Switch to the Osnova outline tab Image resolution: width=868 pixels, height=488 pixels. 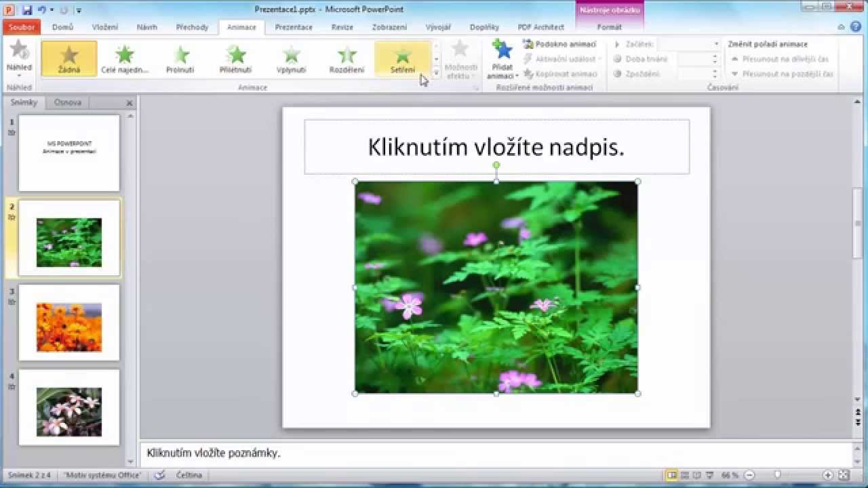[x=68, y=102]
